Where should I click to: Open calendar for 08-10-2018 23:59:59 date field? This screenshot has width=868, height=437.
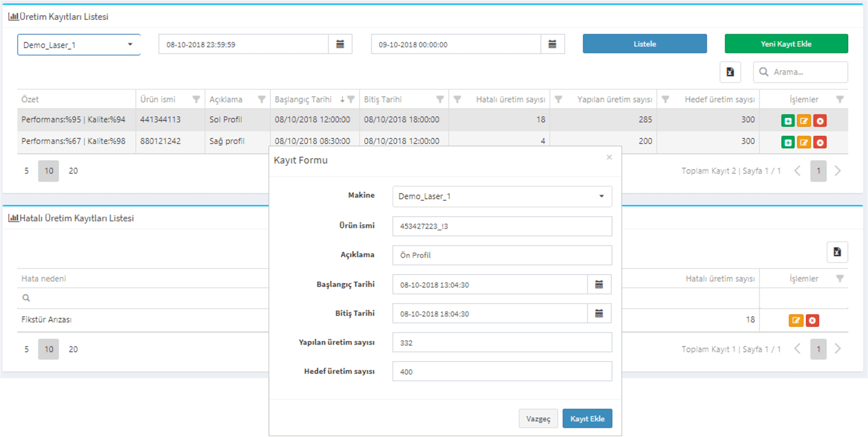point(340,45)
